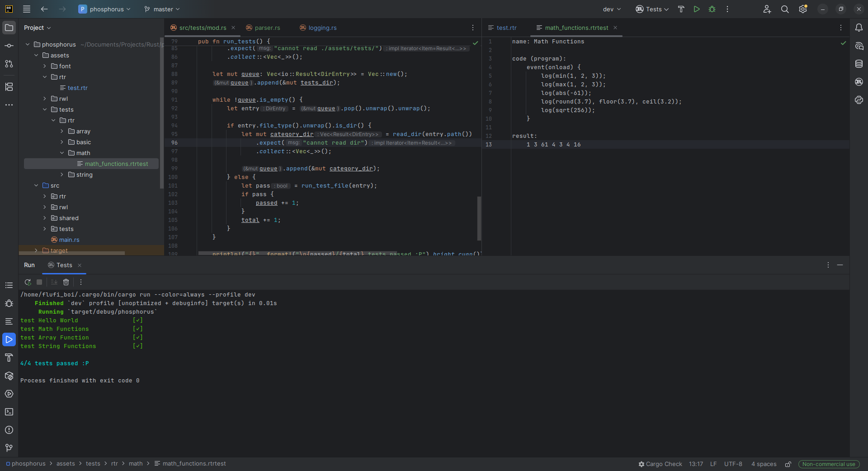Screen dimensions: 868x471
Task: Open the Structure tool window
Action: (x=9, y=87)
